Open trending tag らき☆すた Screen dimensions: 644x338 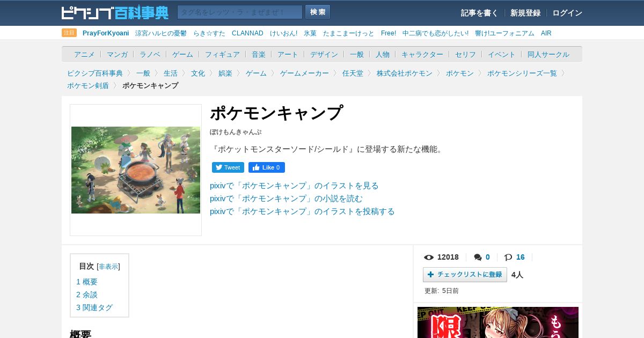(x=209, y=33)
